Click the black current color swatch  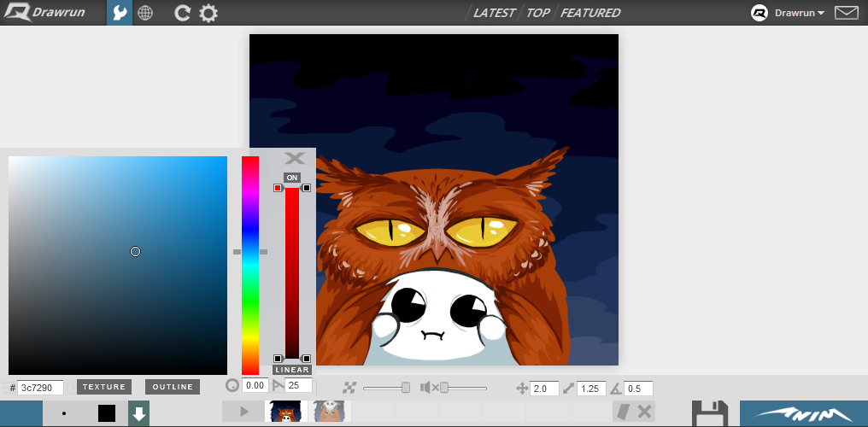(x=107, y=413)
